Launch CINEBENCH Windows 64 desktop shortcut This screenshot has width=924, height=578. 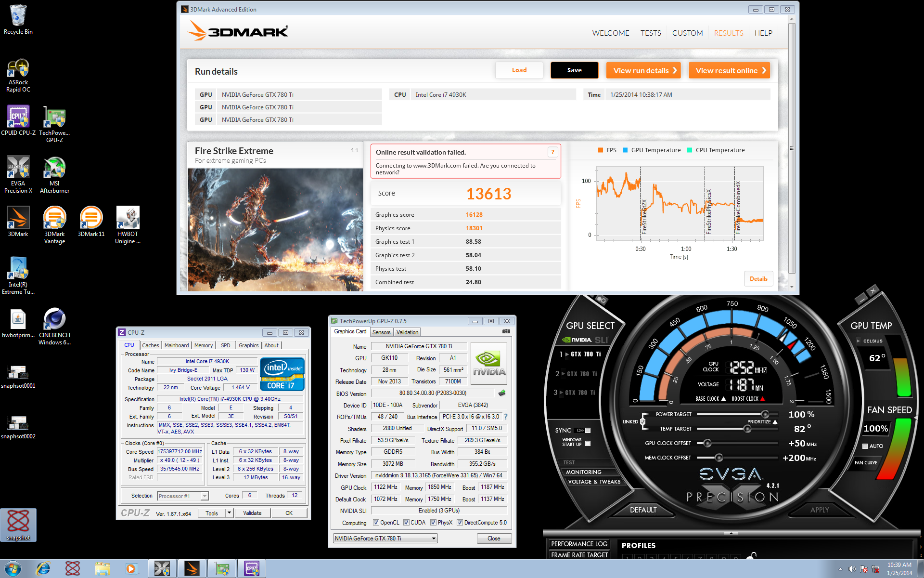point(54,326)
